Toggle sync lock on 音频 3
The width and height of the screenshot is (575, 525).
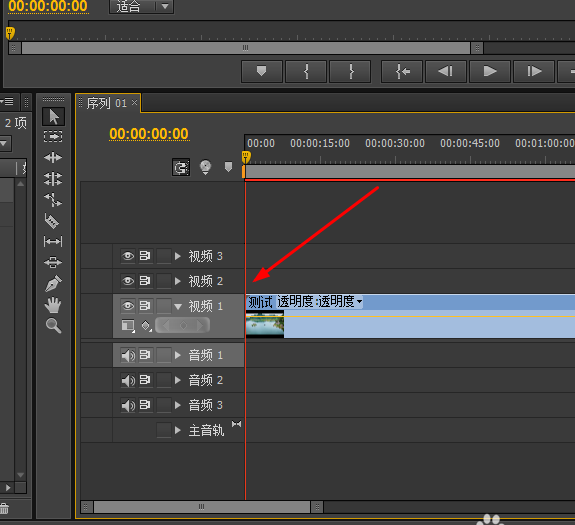click(x=145, y=405)
